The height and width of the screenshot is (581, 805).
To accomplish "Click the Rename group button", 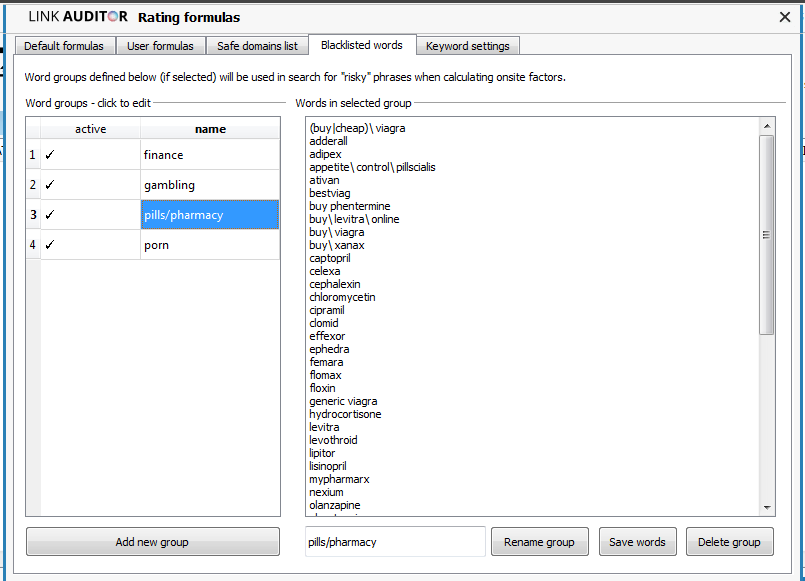I will pyautogui.click(x=539, y=542).
